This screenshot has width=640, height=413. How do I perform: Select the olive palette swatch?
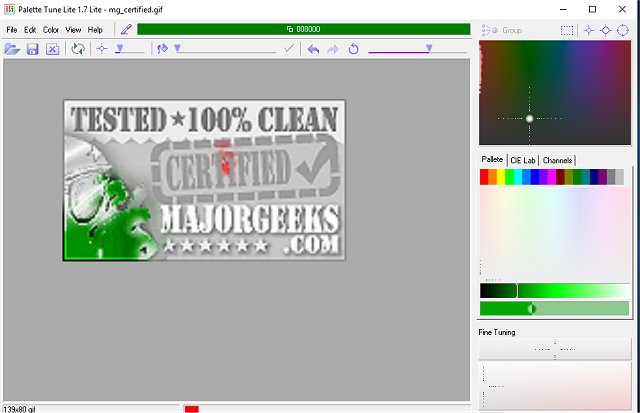coord(569,177)
